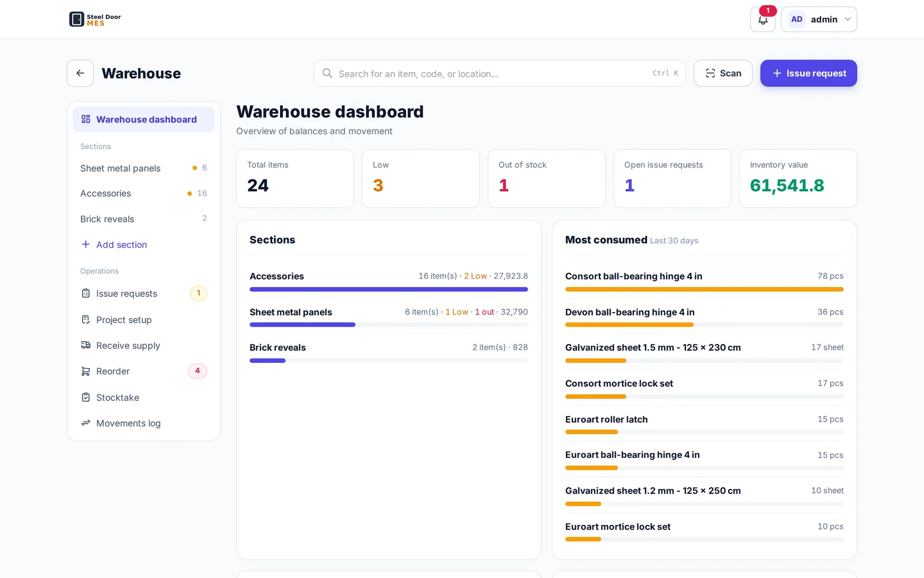Select Consort mortice lock set row
Image resolution: width=924 pixels, height=578 pixels.
pyautogui.click(x=705, y=388)
